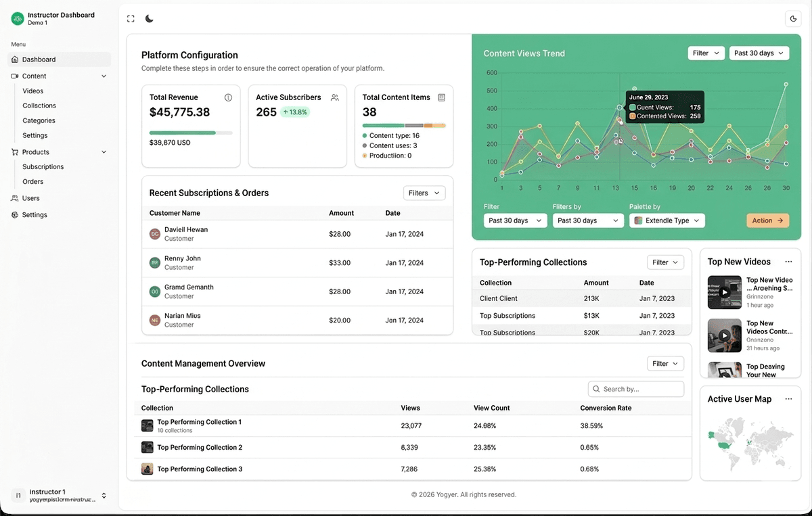
Task: Open the Extendle Type palette dropdown
Action: click(667, 220)
